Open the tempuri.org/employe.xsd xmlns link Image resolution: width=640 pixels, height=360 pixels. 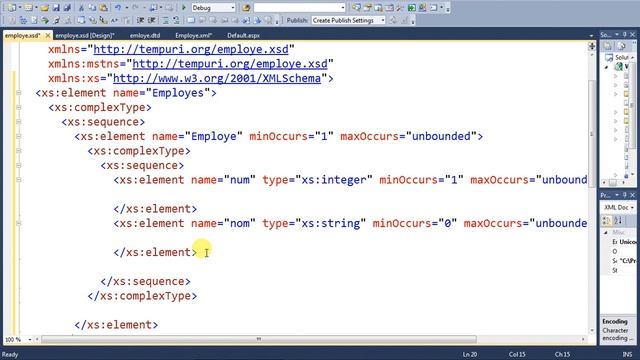pos(191,49)
